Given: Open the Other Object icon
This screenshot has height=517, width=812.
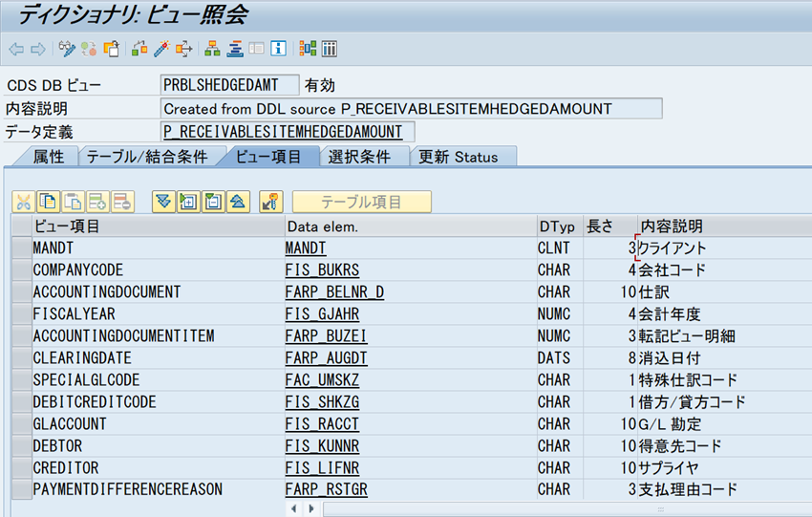Looking at the screenshot, I should [x=112, y=49].
